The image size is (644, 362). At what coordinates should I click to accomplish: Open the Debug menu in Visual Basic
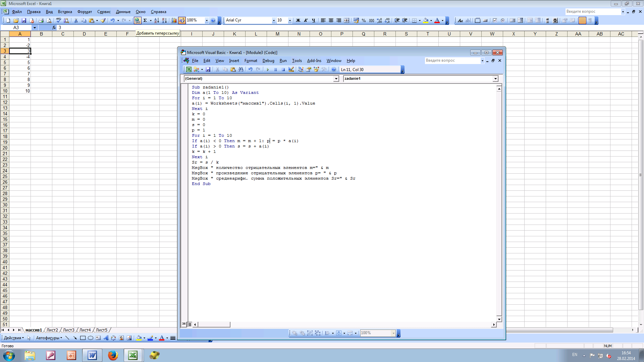(268, 61)
